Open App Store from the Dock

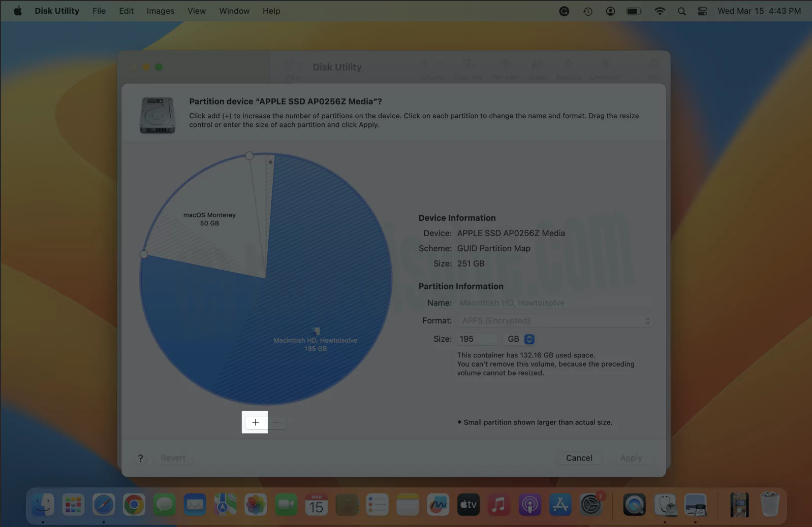tap(560, 505)
